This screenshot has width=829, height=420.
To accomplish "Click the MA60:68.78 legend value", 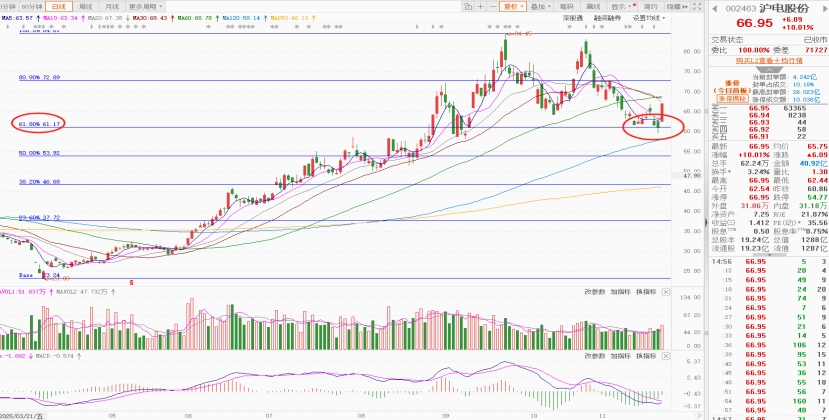I will tap(195, 18).
